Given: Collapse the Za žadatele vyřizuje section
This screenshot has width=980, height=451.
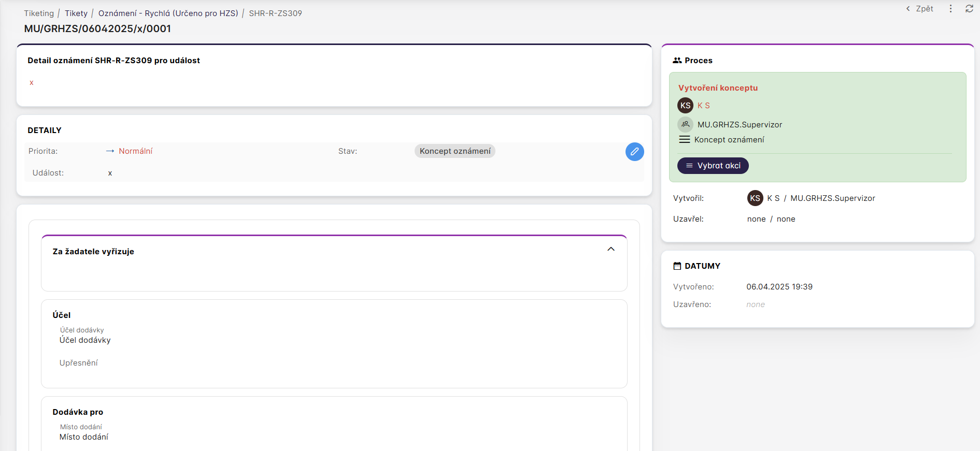Looking at the screenshot, I should click(x=611, y=249).
